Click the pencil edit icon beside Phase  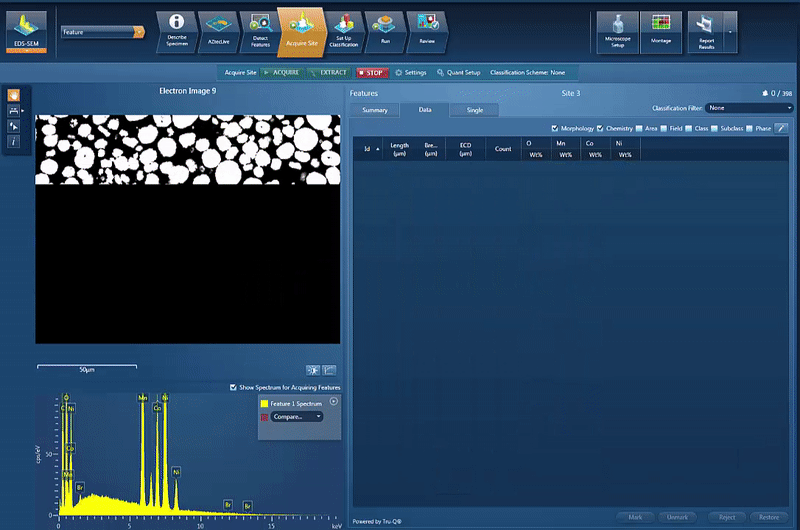(781, 129)
